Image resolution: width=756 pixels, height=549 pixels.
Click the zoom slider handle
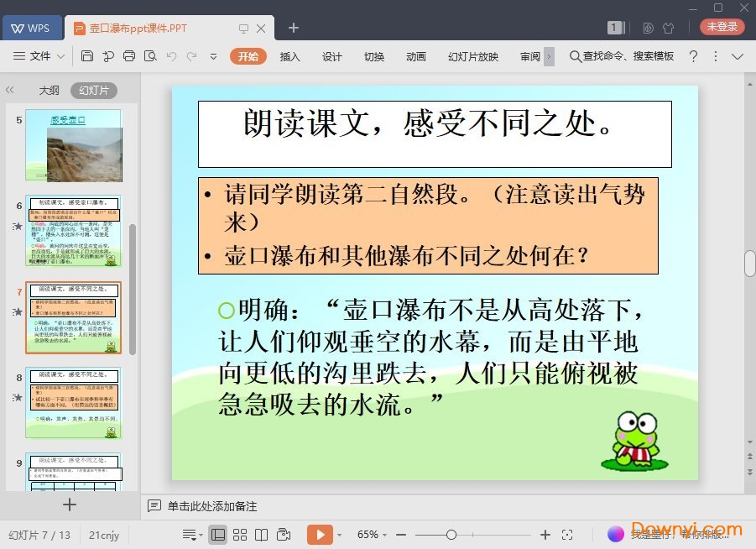pyautogui.click(x=451, y=535)
